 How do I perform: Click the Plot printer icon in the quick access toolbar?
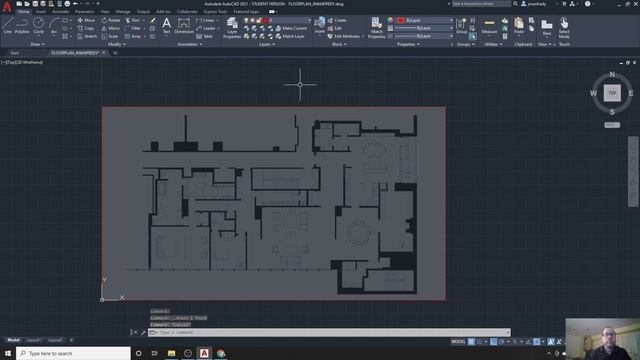click(67, 4)
